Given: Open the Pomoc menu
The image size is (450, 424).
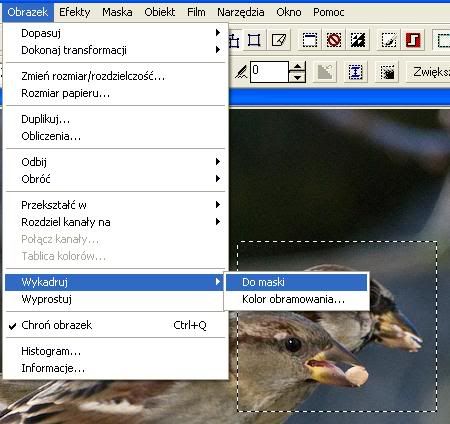Looking at the screenshot, I should [x=329, y=12].
